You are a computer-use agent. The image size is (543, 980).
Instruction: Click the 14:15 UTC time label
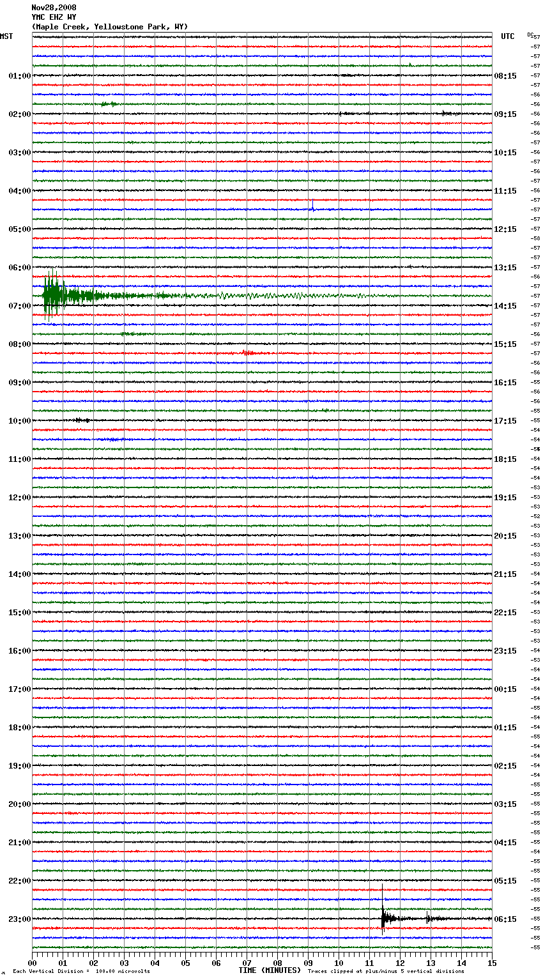tap(505, 306)
